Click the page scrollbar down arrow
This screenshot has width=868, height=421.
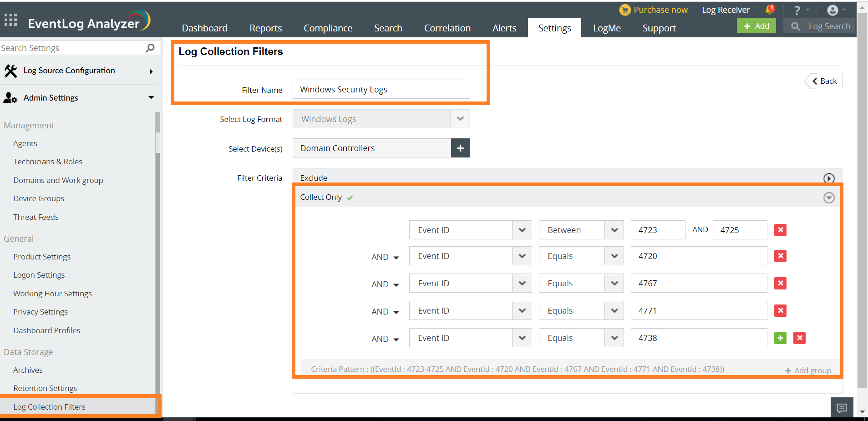(x=862, y=412)
